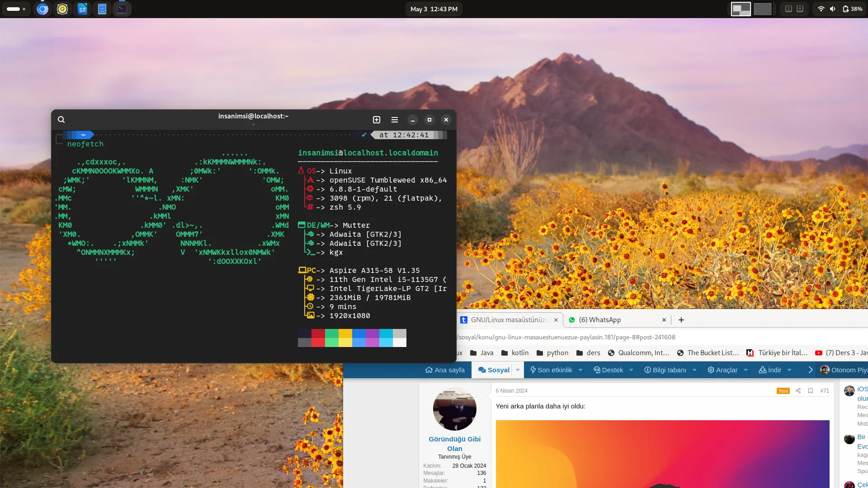Open the gradient wallpaper image in the post
The width and height of the screenshot is (868, 488).
[662, 454]
